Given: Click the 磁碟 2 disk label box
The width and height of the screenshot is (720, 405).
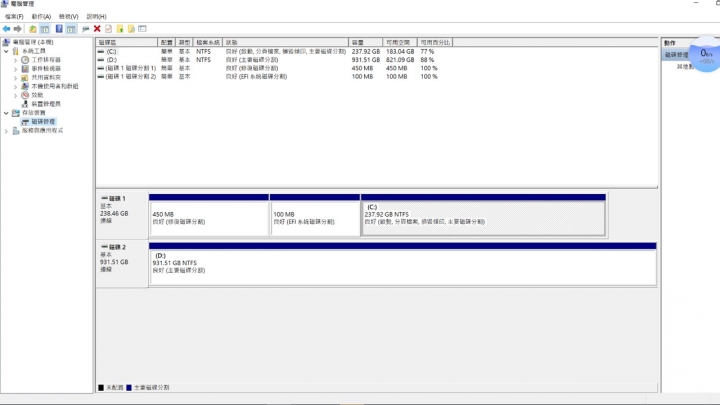Looking at the screenshot, I should pos(122,264).
